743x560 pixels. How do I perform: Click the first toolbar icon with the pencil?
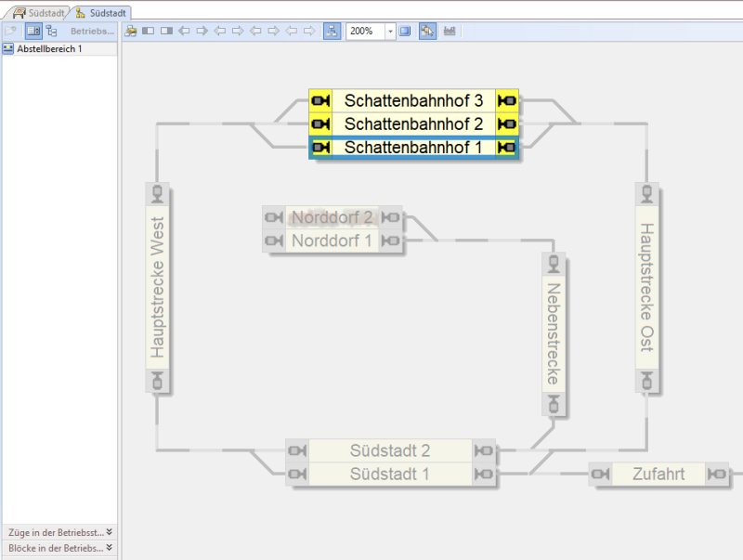pyautogui.click(x=131, y=31)
